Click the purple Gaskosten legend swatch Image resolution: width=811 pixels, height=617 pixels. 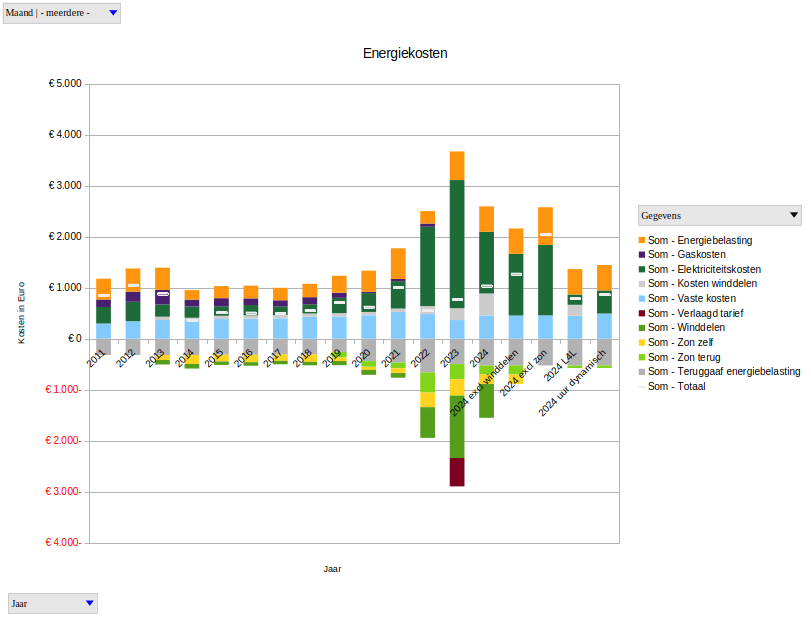[641, 255]
